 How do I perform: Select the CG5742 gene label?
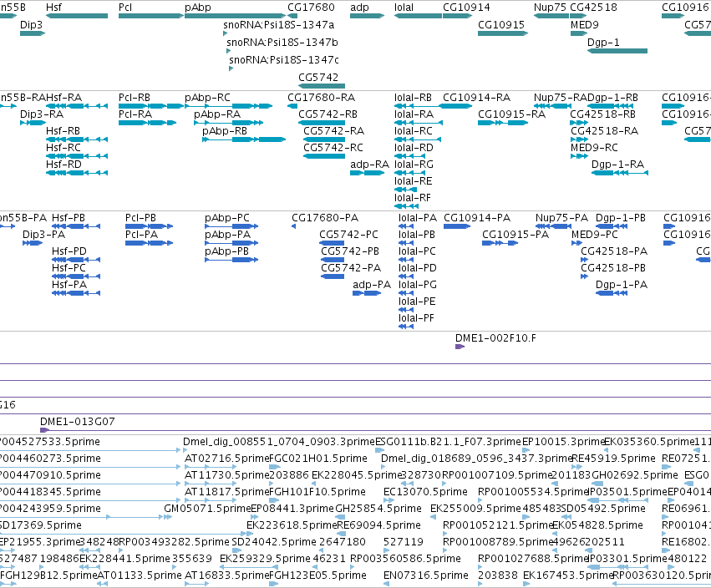[318, 77]
